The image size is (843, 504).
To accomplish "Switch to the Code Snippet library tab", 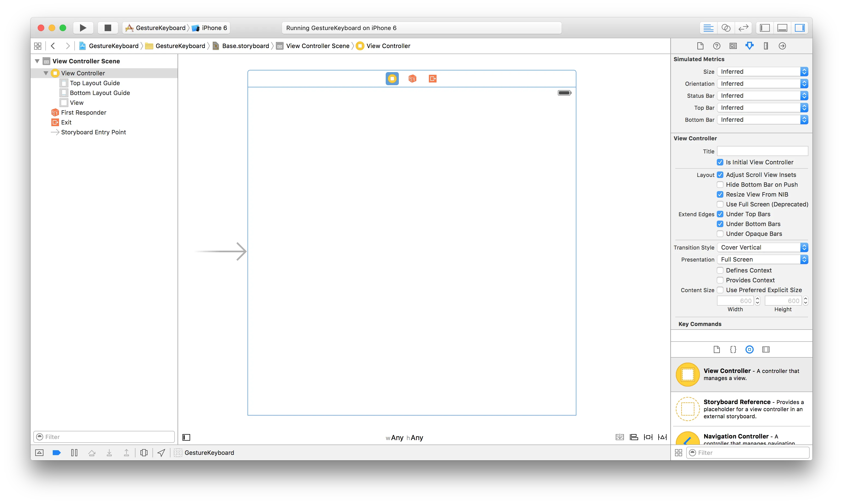I will point(733,349).
